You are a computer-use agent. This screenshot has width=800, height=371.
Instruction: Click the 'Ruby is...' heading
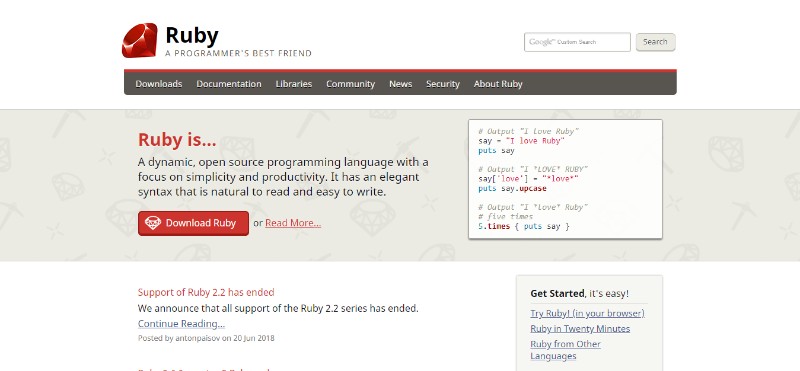coord(177,140)
